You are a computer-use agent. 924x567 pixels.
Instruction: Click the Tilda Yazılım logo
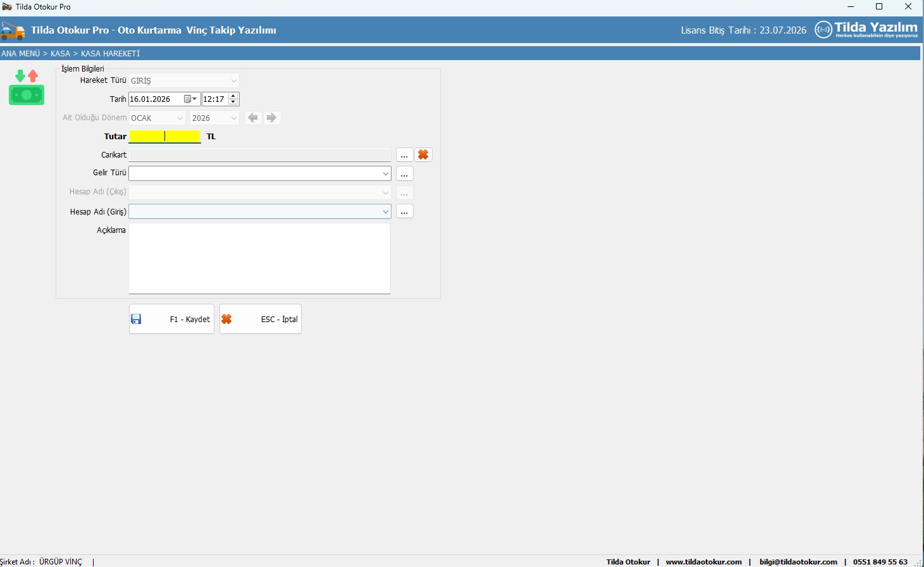[866, 30]
